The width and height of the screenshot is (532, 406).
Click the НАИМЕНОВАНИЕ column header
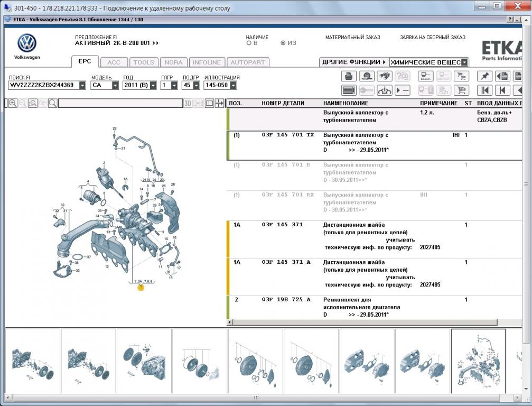[346, 103]
